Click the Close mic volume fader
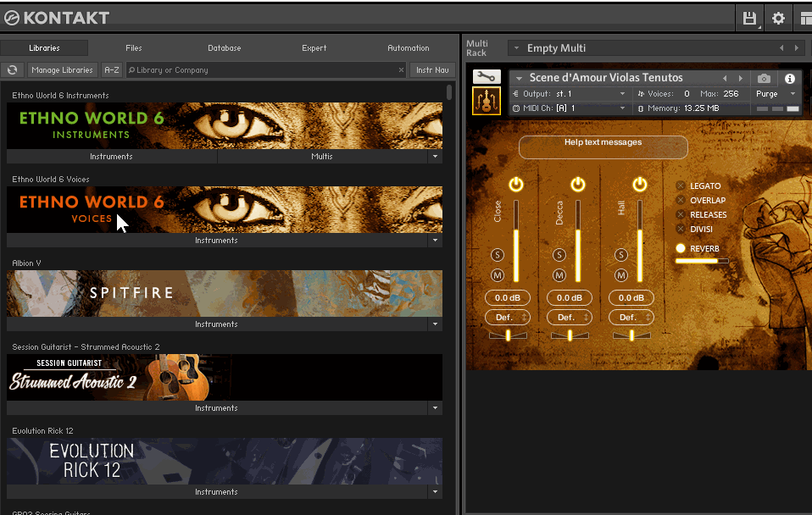The image size is (812, 515). coord(516,241)
